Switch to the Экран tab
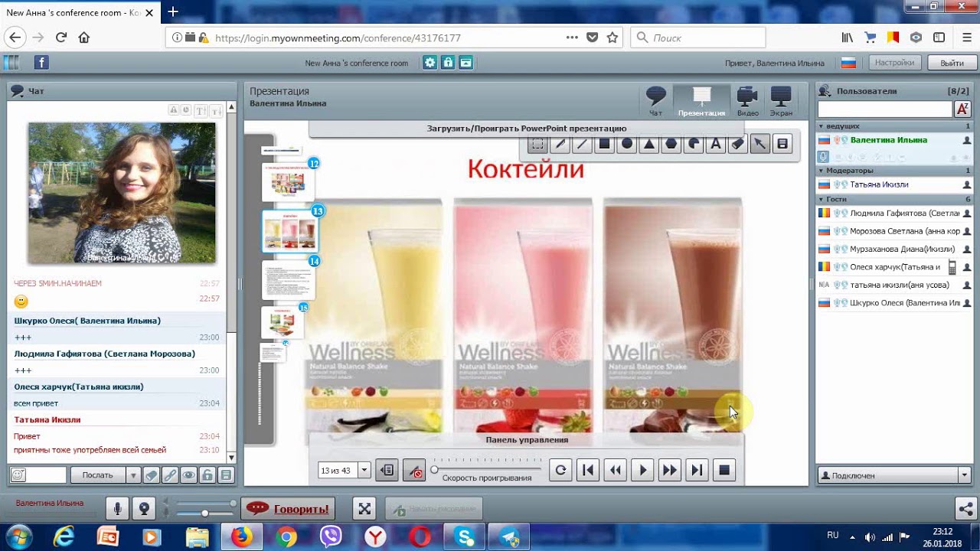Screen dimensions: 980x551 click(x=781, y=100)
